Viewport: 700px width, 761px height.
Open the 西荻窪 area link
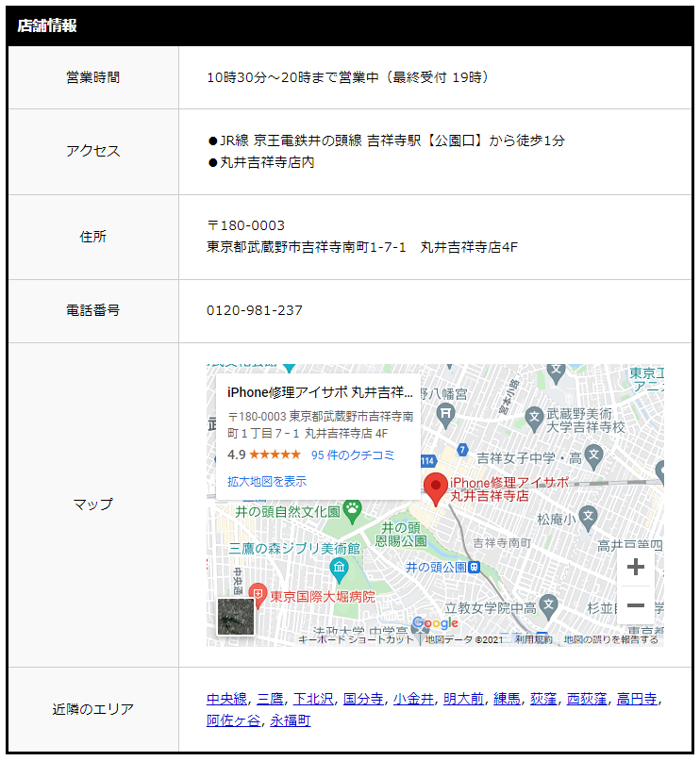point(587,699)
